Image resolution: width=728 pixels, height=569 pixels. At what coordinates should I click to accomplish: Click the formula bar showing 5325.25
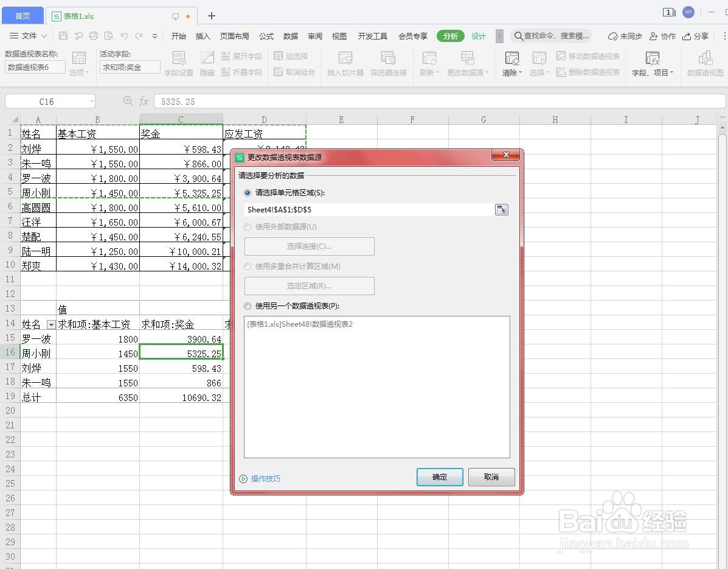point(439,101)
